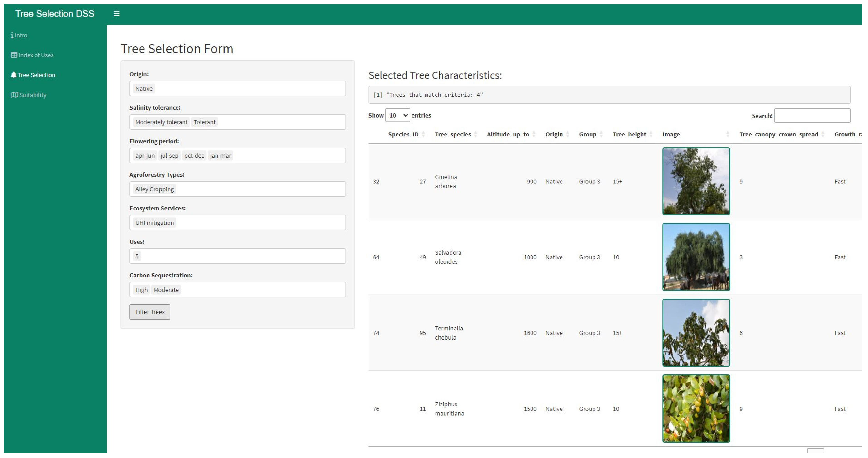This screenshot has width=868, height=458.
Task: Sort by Tree_height column arrows
Action: [651, 134]
